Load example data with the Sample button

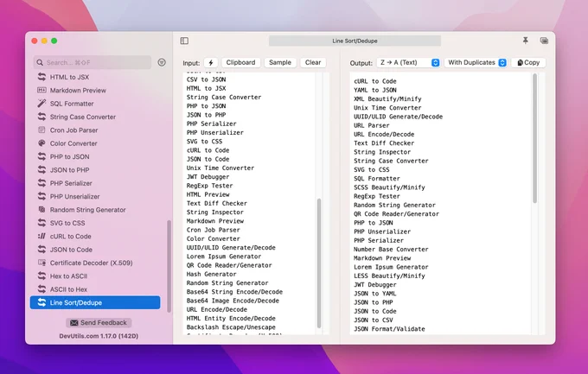280,62
